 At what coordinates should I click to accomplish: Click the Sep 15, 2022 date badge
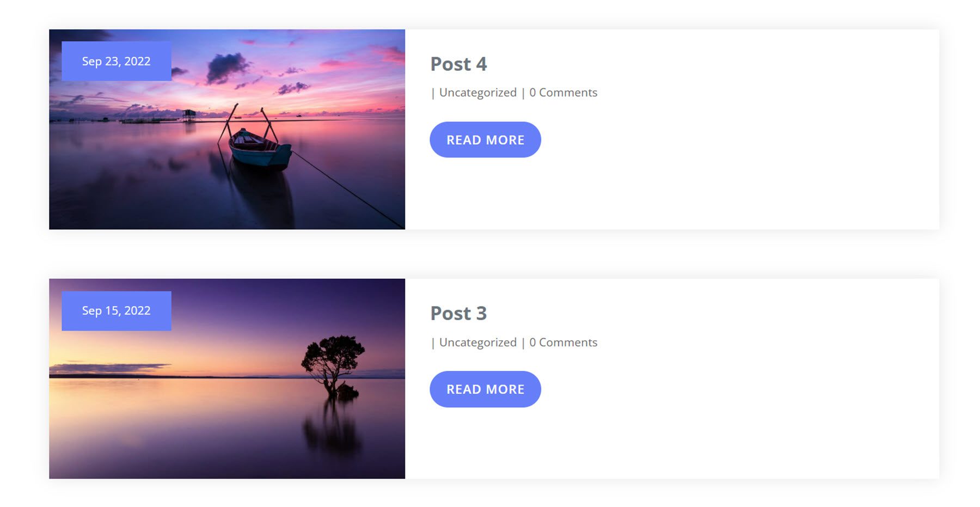(115, 310)
